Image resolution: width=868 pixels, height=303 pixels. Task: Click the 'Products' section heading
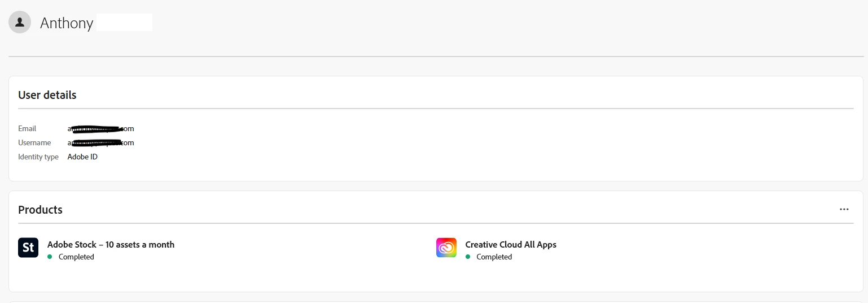pos(40,210)
